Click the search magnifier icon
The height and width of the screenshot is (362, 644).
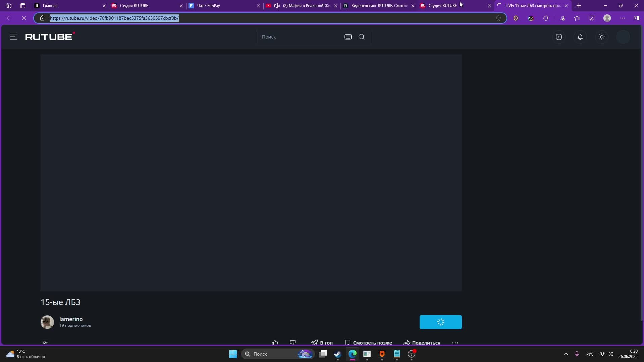[x=362, y=37]
